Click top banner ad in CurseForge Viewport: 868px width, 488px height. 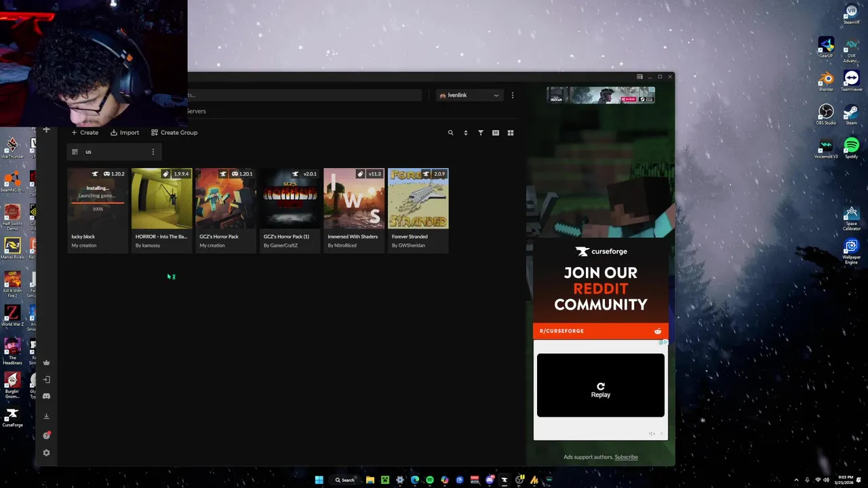pyautogui.click(x=601, y=96)
